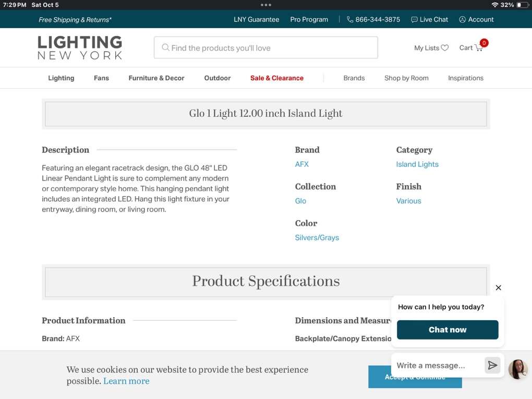This screenshot has height=399, width=532.
Task: Open the three-dot multitasking menu
Action: click(x=266, y=5)
